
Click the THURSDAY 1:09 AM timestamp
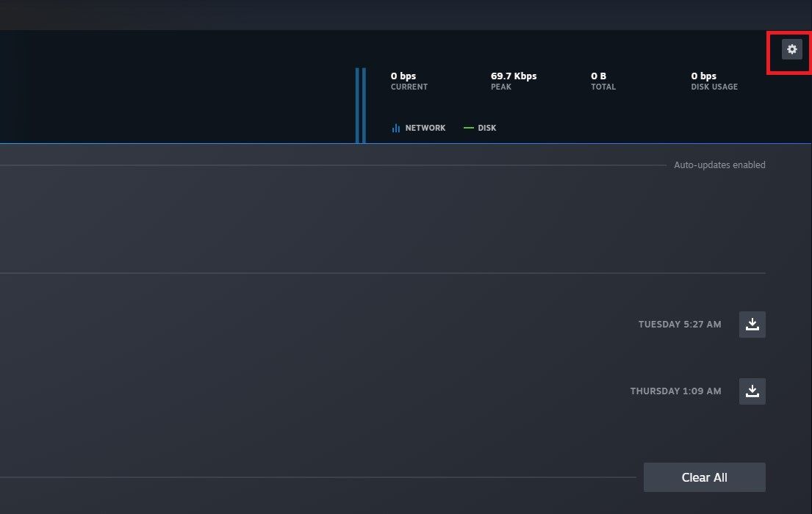(675, 391)
